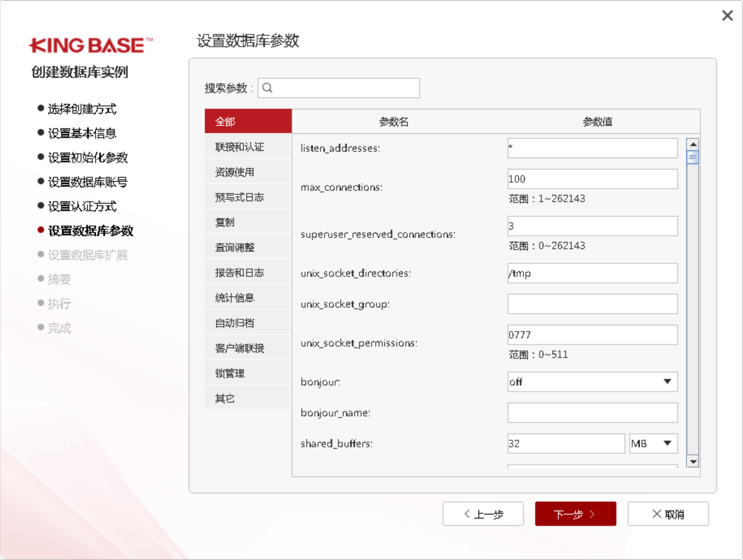
Task: Click the 设置认证方式 step
Action: pyautogui.click(x=82, y=206)
